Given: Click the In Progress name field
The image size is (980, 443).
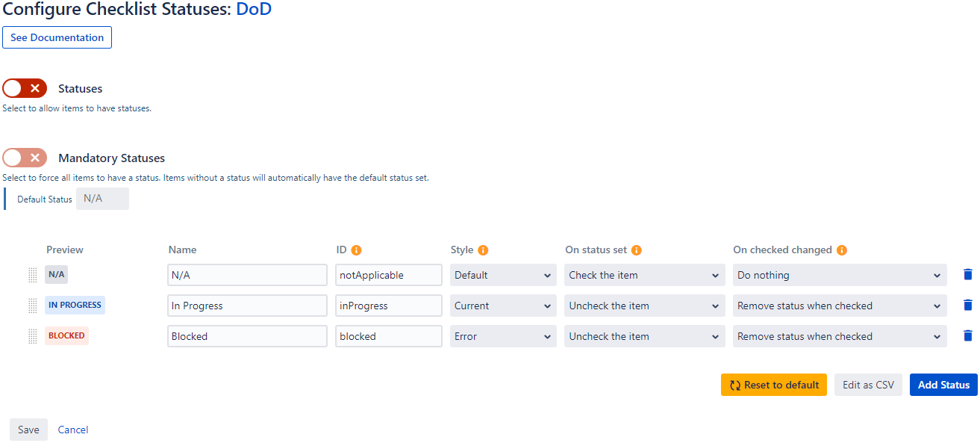Looking at the screenshot, I should tap(247, 306).
